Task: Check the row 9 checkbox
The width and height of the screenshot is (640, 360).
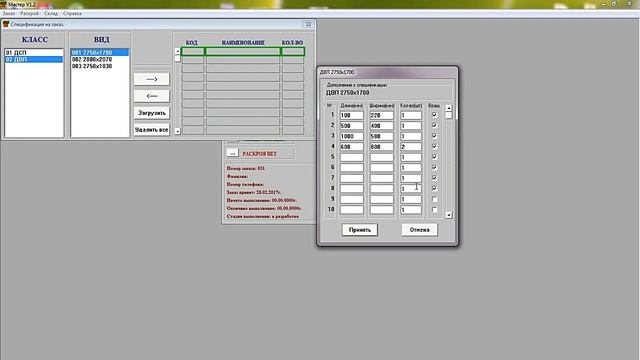Action: coord(434,199)
